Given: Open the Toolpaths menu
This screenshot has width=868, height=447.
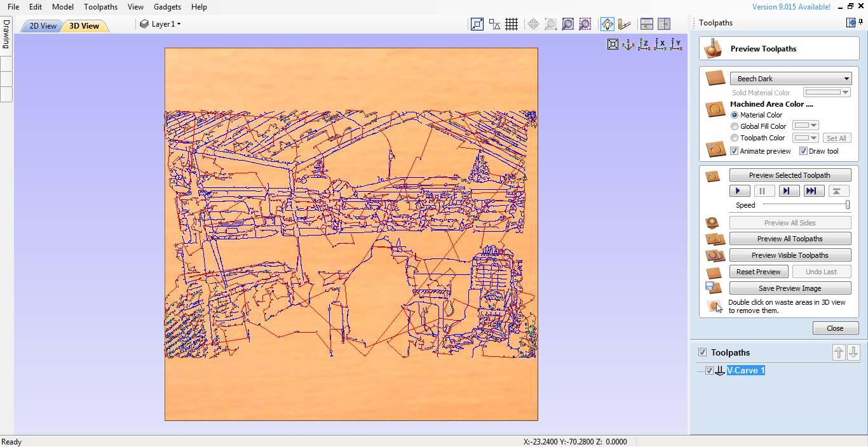Looking at the screenshot, I should (100, 7).
